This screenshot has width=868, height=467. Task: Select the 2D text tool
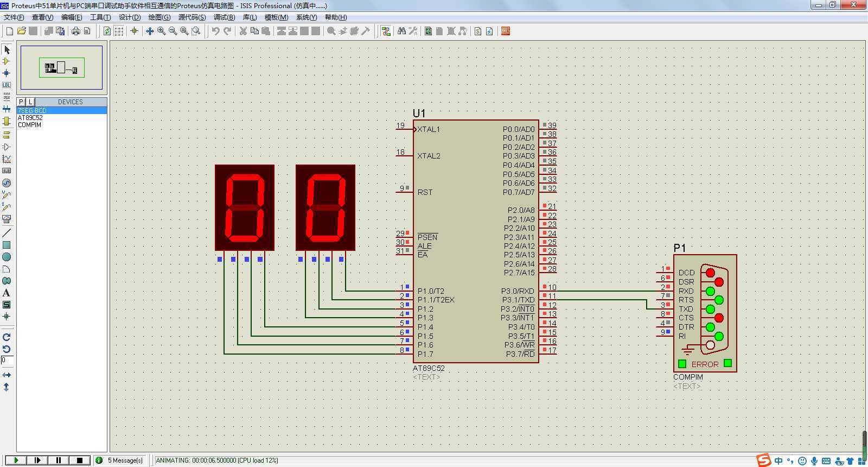point(7,293)
